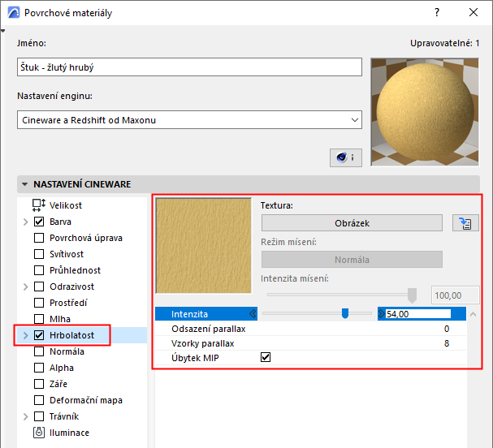Select the Barva channel label
The height and width of the screenshot is (448, 493).
(x=60, y=222)
